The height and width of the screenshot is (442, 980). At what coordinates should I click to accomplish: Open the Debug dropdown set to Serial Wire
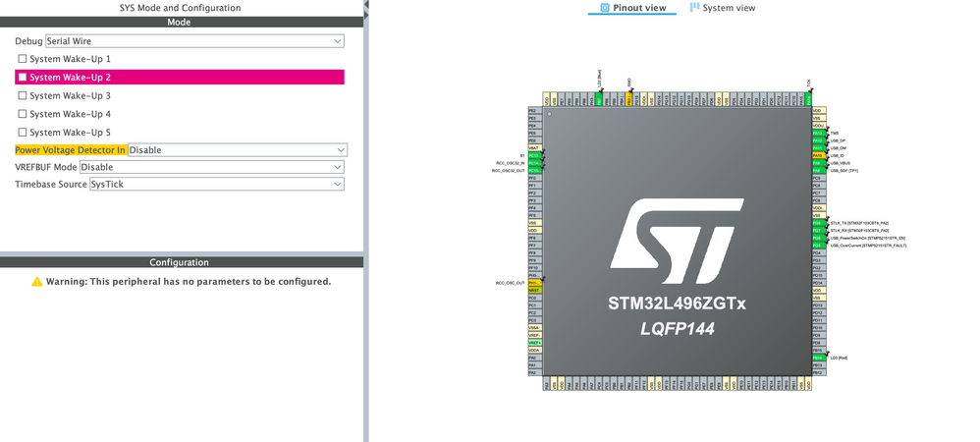coord(194,41)
